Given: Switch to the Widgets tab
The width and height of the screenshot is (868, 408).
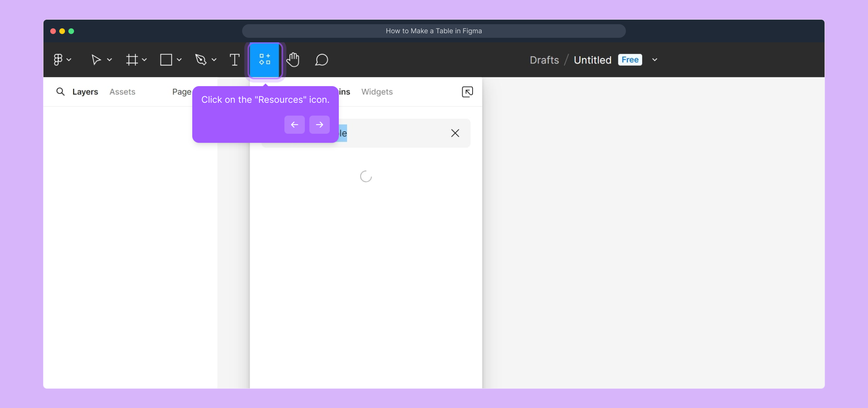Looking at the screenshot, I should [377, 92].
